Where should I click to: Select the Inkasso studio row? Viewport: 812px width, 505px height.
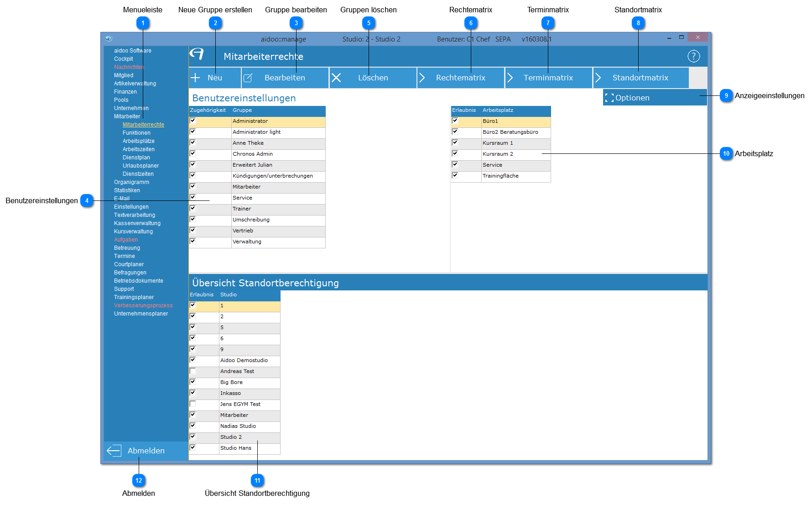[x=235, y=393]
